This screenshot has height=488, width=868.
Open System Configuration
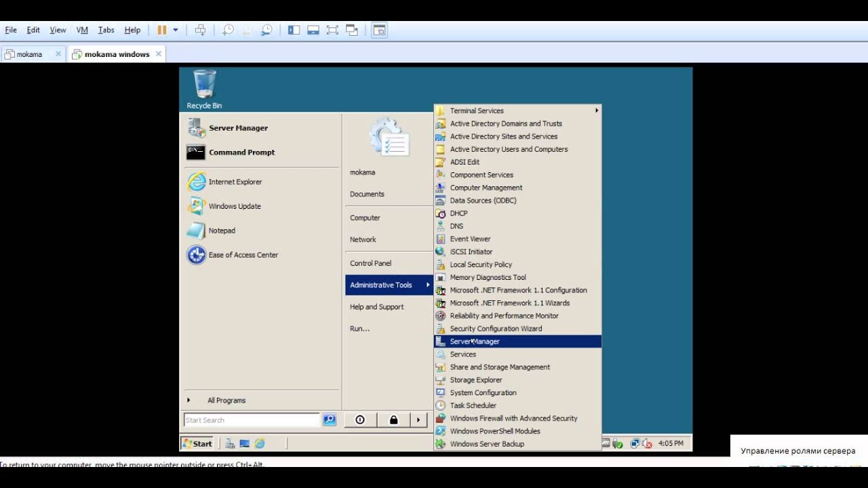coord(517,393)
